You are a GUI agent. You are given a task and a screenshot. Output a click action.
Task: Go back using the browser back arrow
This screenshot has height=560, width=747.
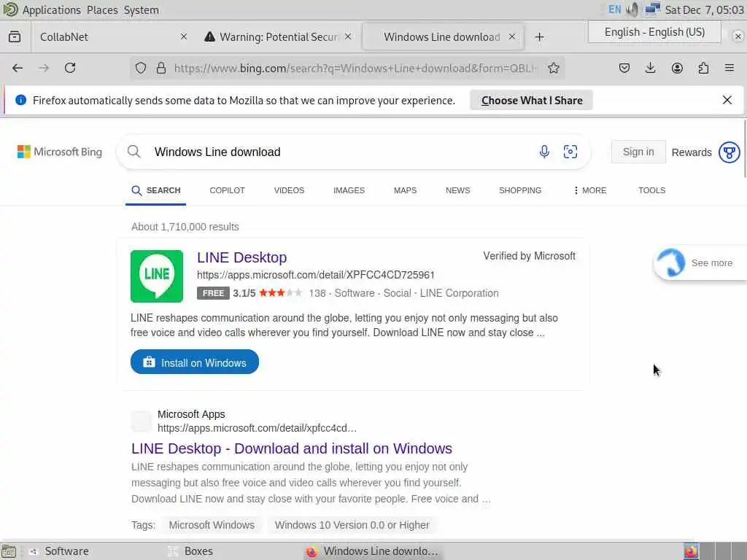point(18,68)
